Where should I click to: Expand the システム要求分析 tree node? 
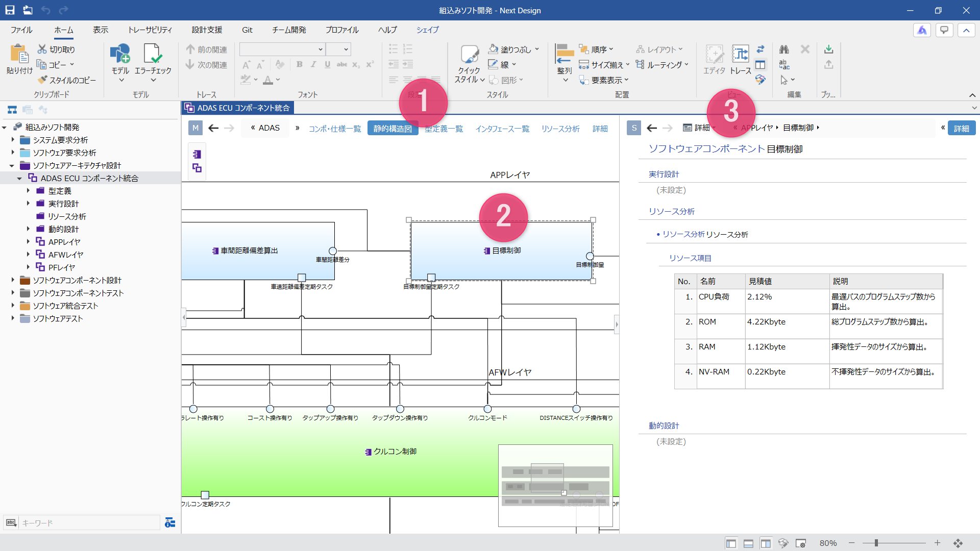click(13, 139)
